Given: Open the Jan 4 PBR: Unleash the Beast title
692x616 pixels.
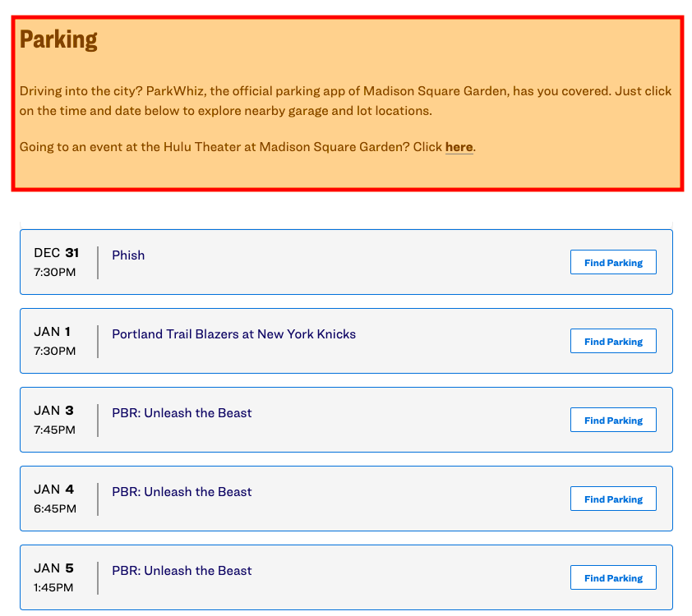Looking at the screenshot, I should pyautogui.click(x=182, y=492).
